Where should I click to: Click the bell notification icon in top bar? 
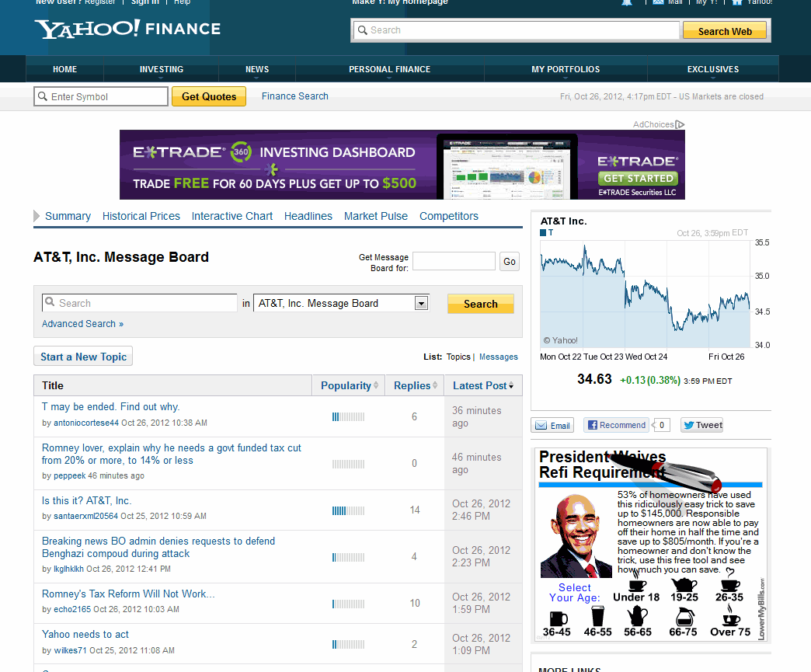[x=627, y=2]
